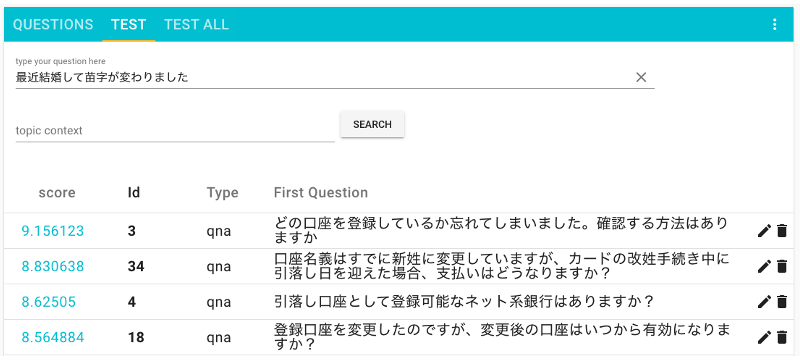This screenshot has width=800, height=364.
Task: Edit the item with Id 18
Action: point(763,337)
